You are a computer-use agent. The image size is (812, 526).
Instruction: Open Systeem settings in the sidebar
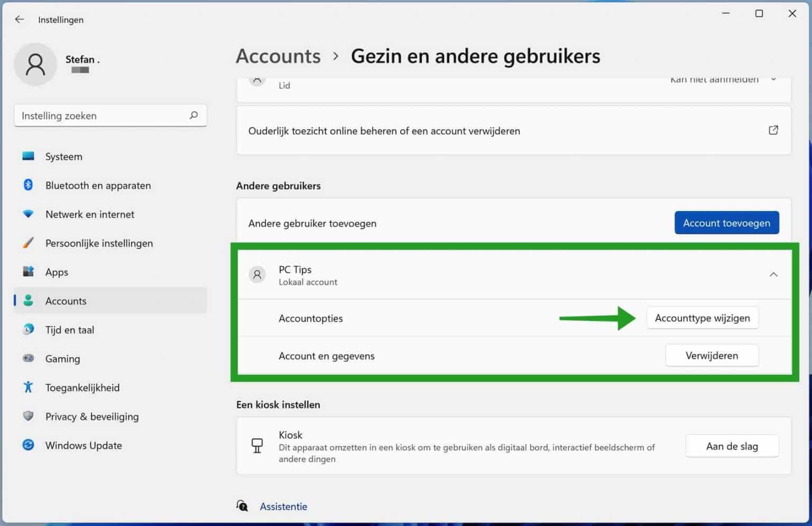63,156
